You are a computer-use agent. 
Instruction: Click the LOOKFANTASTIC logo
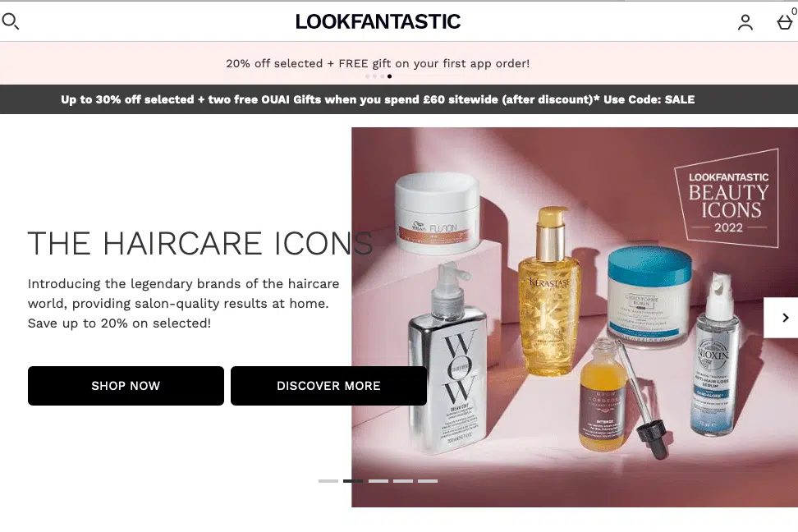[378, 21]
